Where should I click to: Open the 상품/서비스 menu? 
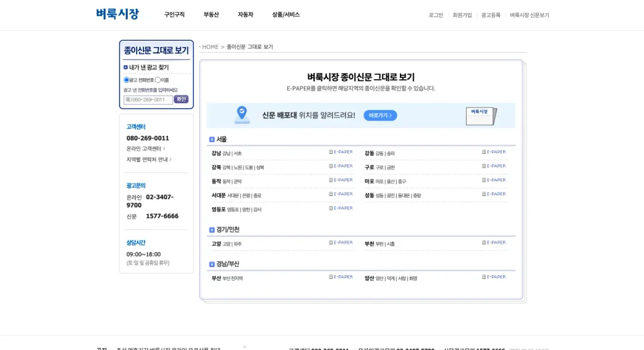pos(286,15)
